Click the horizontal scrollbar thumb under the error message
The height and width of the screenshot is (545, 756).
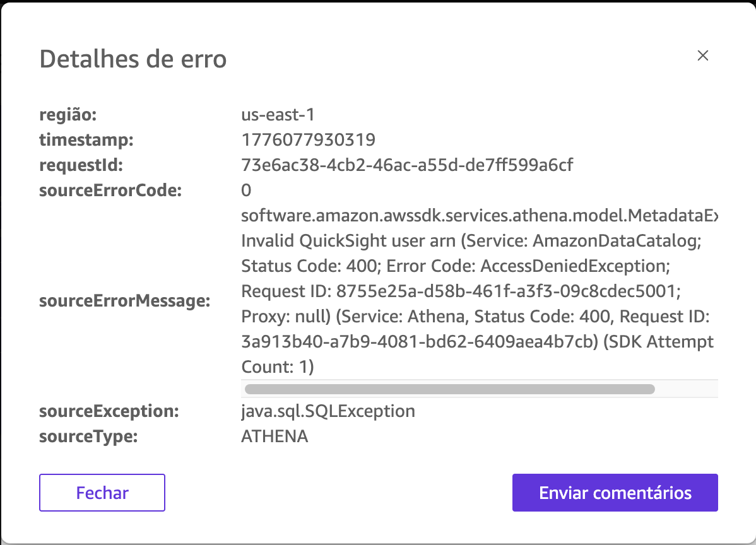449,389
